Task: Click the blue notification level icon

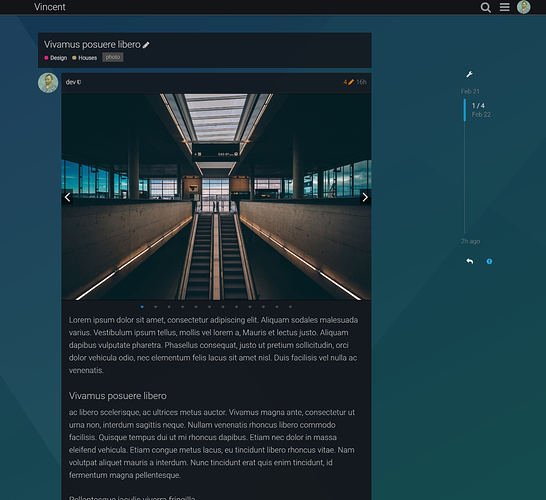Action: [x=489, y=261]
